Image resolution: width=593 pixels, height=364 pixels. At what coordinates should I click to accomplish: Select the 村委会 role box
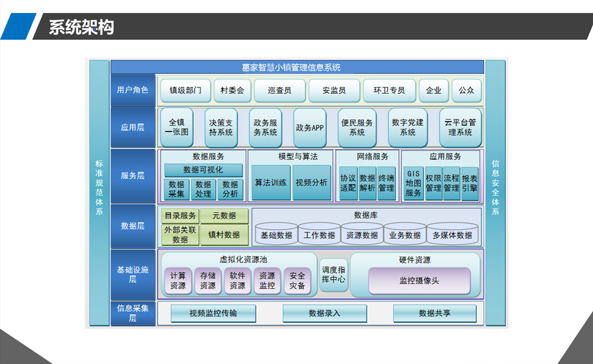point(232,91)
